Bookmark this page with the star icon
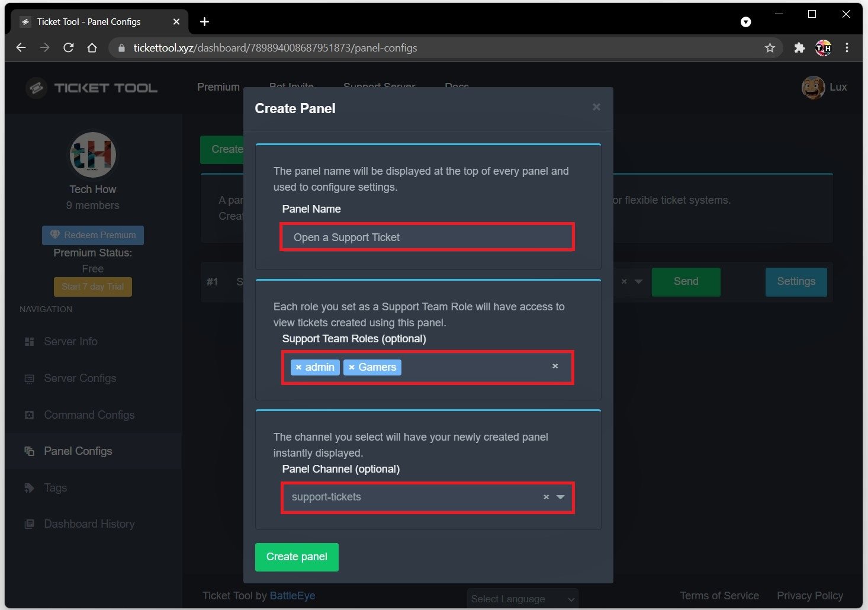 pos(770,48)
